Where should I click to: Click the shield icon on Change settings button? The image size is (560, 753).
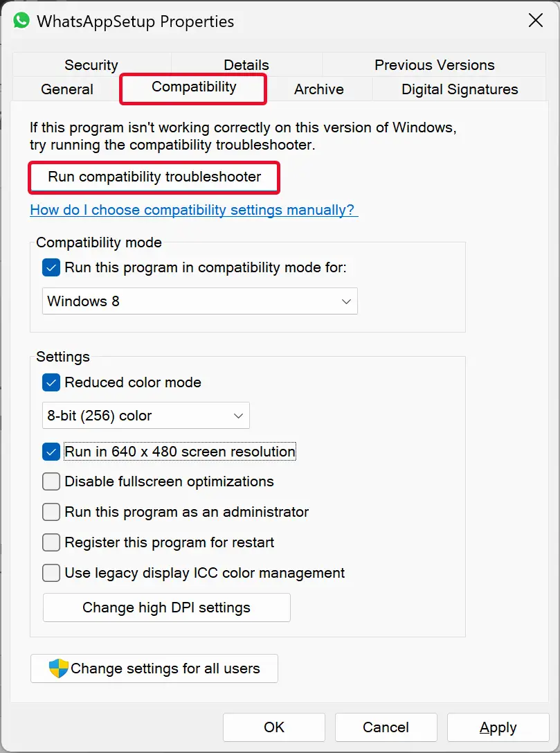59,668
